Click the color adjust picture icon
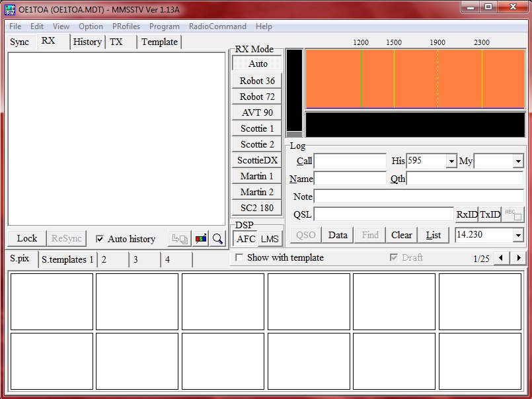The height and width of the screenshot is (399, 532). pyautogui.click(x=201, y=239)
